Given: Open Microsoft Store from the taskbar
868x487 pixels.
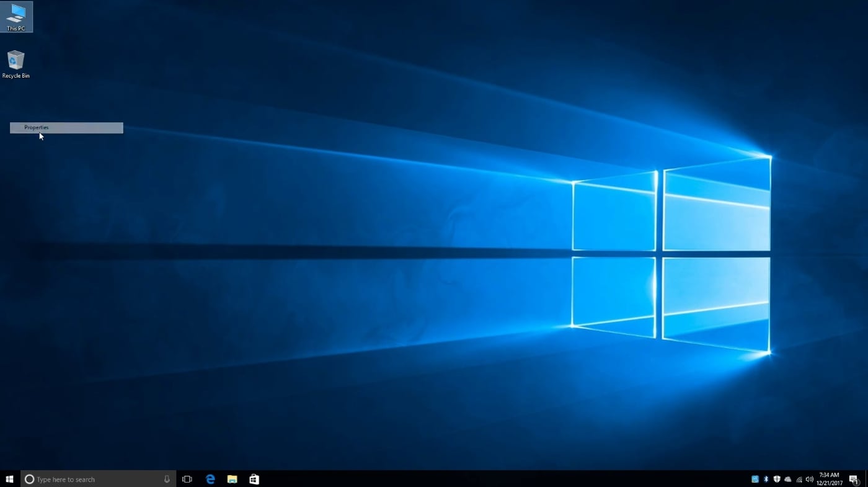Looking at the screenshot, I should pos(254,479).
